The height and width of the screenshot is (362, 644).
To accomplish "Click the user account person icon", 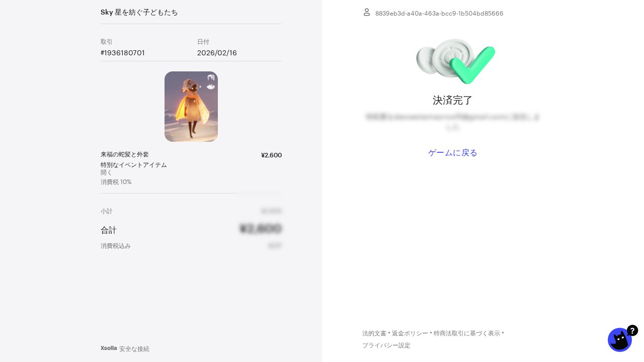I will 367,12.
